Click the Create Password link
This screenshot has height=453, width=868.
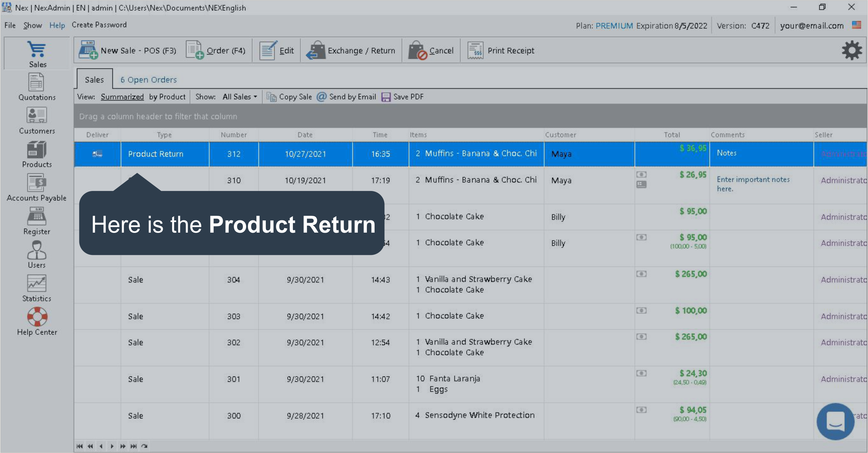click(99, 25)
